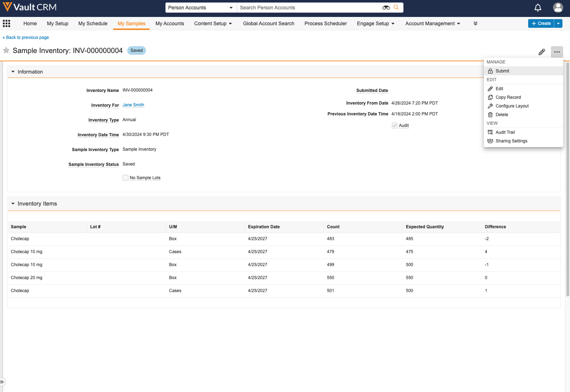
Task: Open the Person Accounts search dropdown
Action: tap(200, 8)
